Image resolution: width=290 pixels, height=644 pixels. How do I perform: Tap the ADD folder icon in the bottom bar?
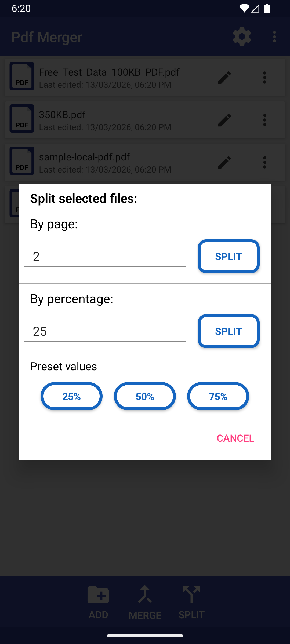[98, 595]
